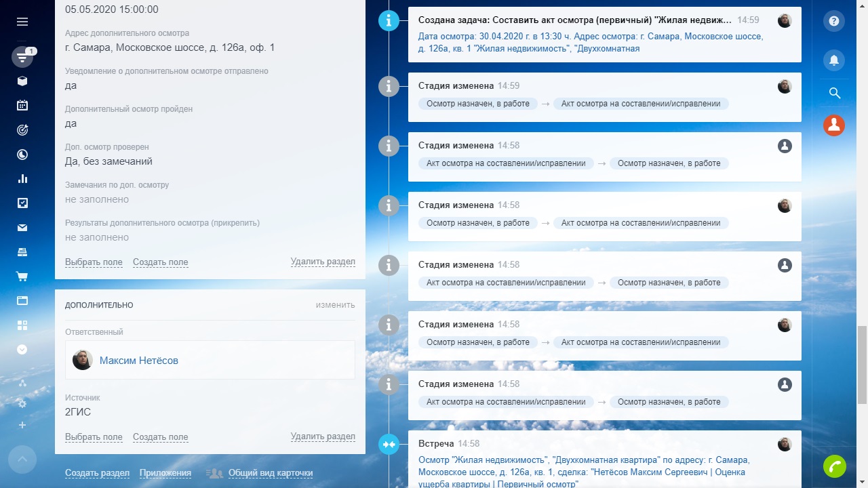
Task: Open the box icon in left sidebar
Action: click(x=22, y=81)
